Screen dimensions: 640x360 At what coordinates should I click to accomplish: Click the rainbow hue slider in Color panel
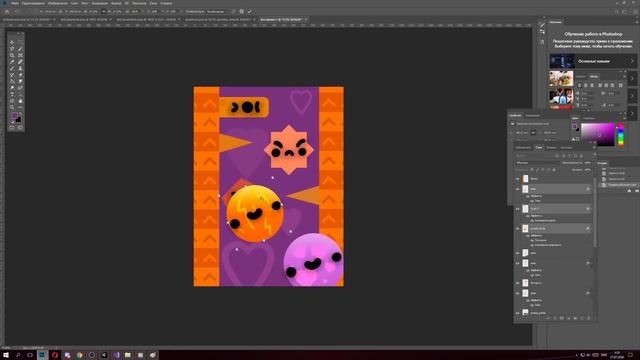click(621, 134)
